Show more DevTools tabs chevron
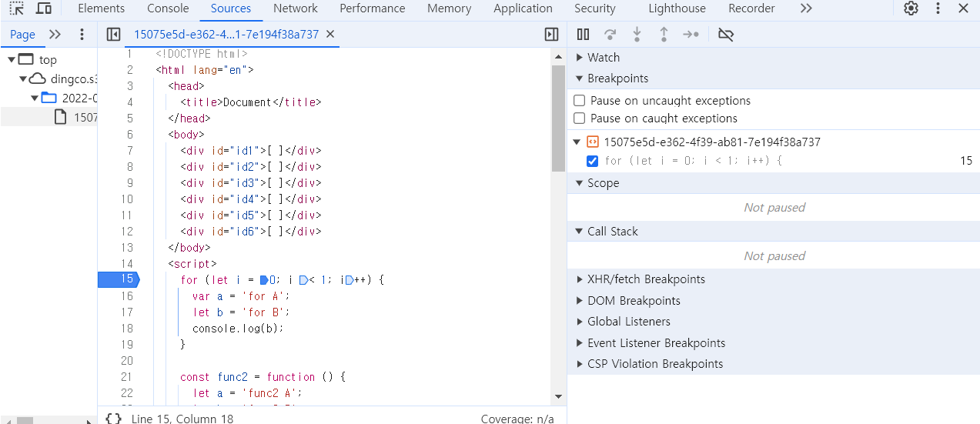980x424 pixels. point(806,8)
